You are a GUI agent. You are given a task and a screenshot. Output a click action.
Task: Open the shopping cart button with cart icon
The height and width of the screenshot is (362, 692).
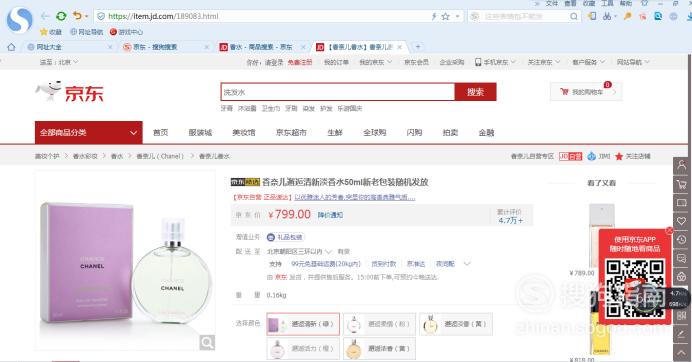coord(586,92)
